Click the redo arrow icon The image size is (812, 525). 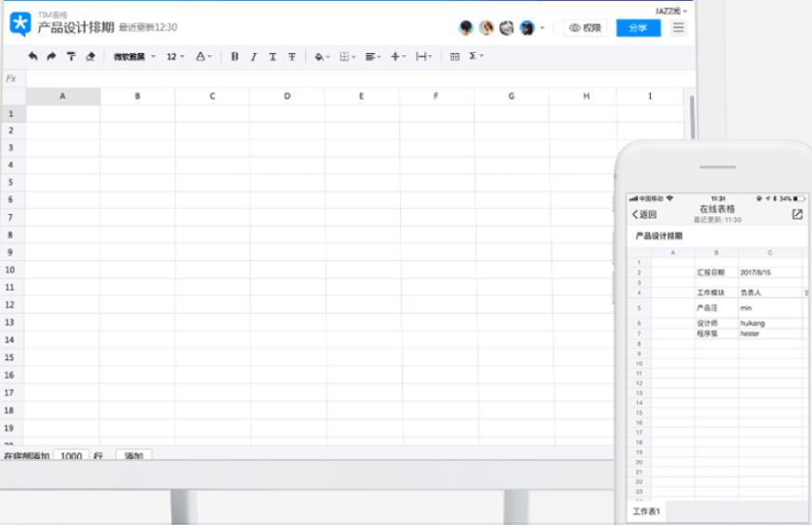tap(51, 57)
